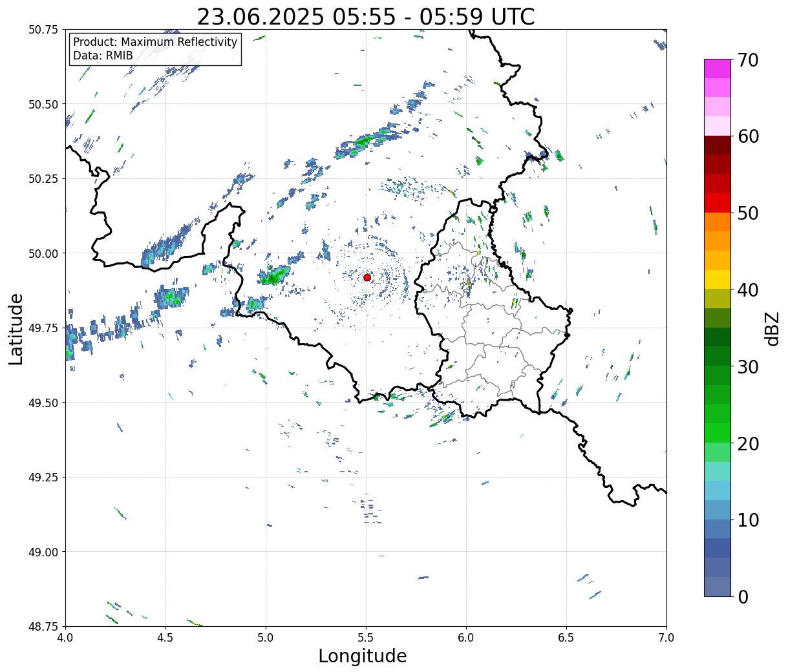Screen dimensions: 788x672
Task: Click the Product: Maximum Reflectivity label
Action: coord(155,43)
